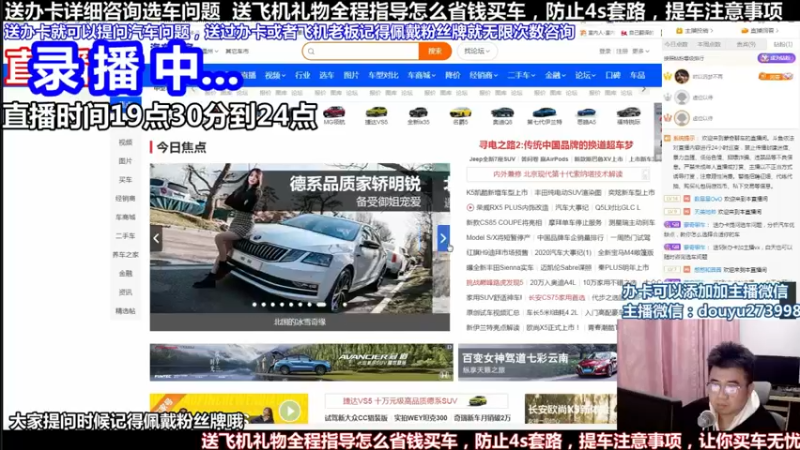Click the magnifier icon in the search box

(311, 52)
